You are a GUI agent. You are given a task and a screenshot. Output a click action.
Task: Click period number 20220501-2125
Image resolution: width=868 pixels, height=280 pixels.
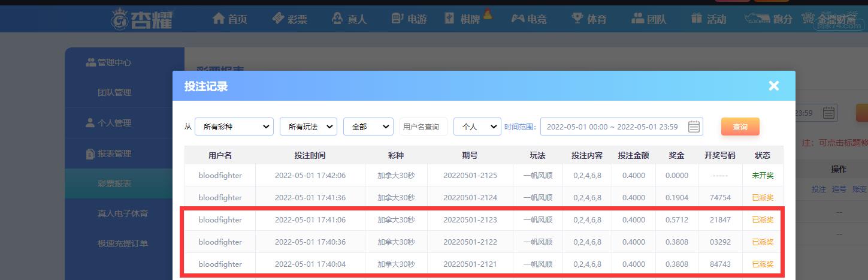470,176
